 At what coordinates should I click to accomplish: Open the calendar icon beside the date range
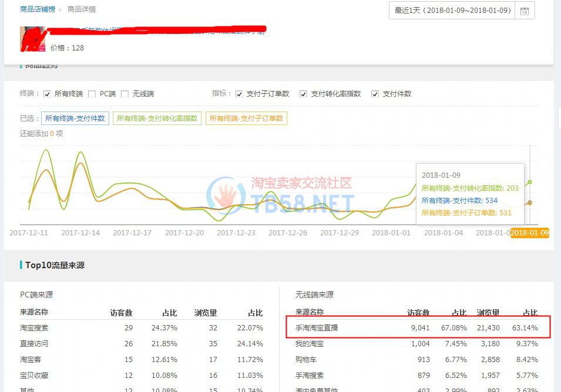(525, 11)
